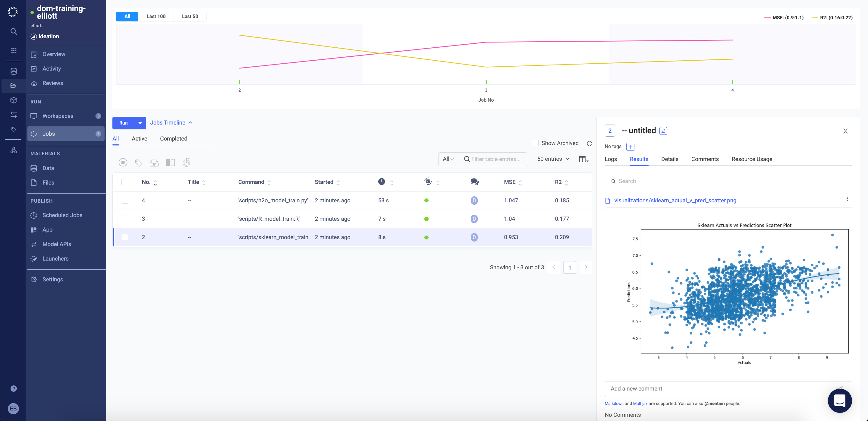The width and height of the screenshot is (868, 421).
Task: Click the Filter table entries field
Action: (x=496, y=159)
